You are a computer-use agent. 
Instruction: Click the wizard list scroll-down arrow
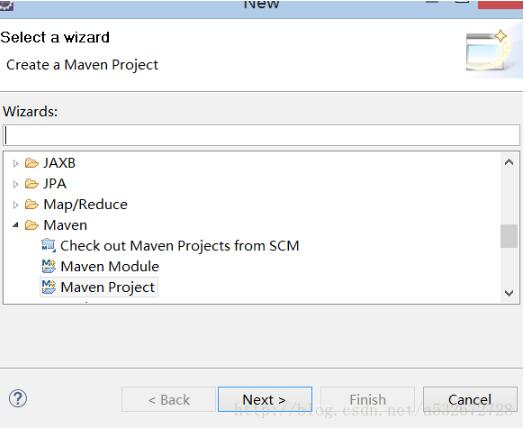coord(509,293)
